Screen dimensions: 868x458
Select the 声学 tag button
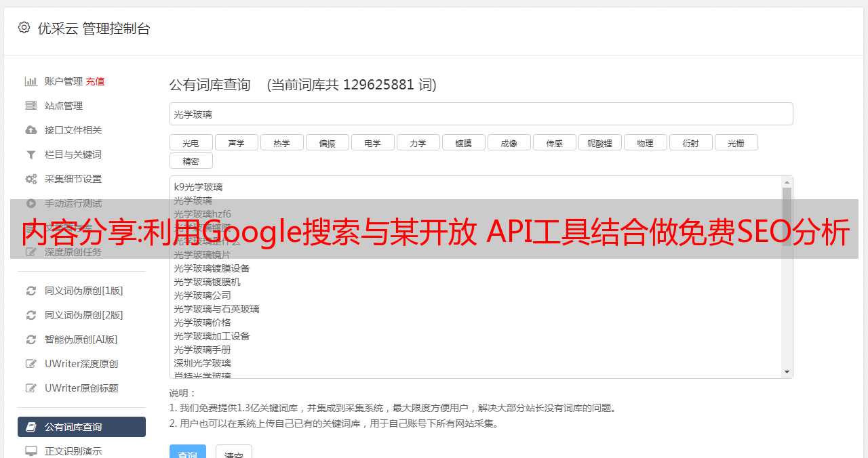236,142
